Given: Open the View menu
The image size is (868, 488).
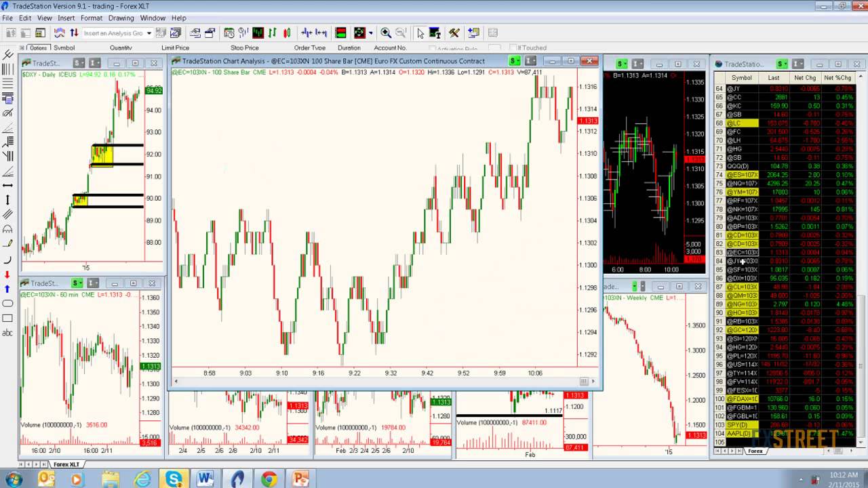Looking at the screenshot, I should pyautogui.click(x=44, y=18).
